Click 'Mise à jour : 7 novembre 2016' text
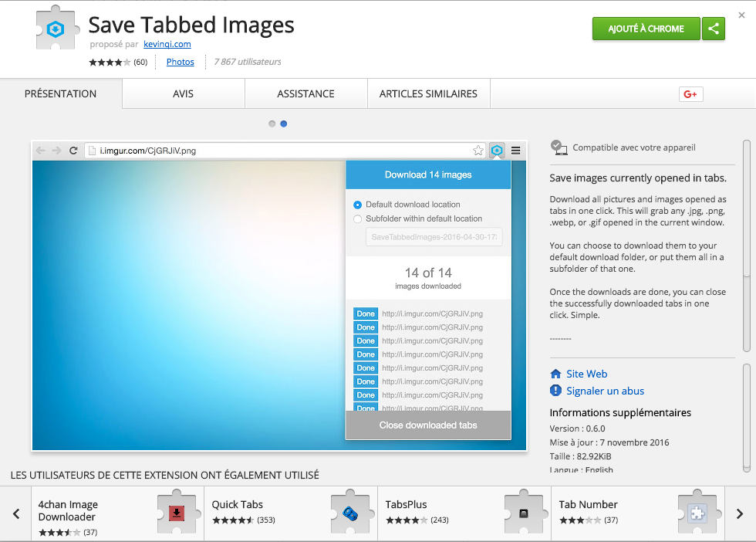756x542 pixels. [x=609, y=442]
